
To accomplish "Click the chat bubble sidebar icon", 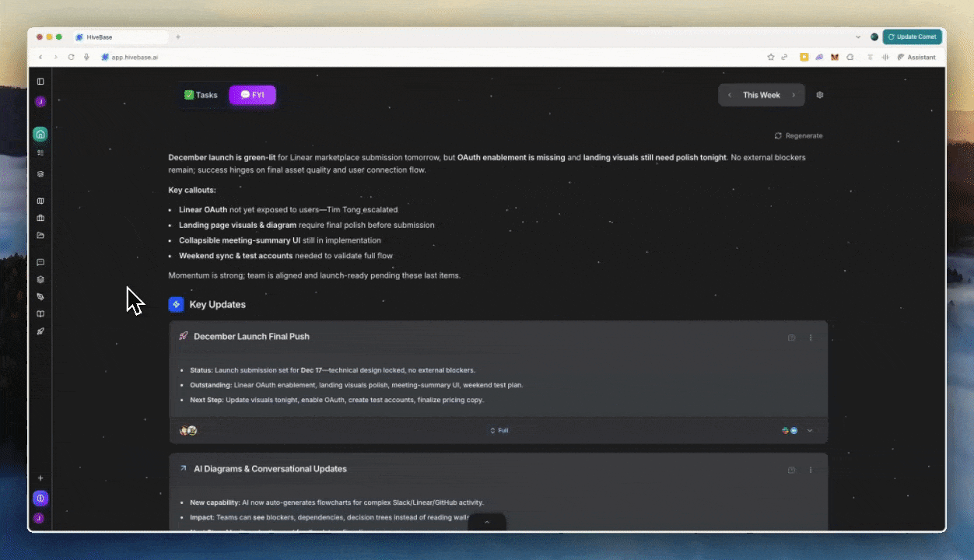I will pyautogui.click(x=40, y=262).
